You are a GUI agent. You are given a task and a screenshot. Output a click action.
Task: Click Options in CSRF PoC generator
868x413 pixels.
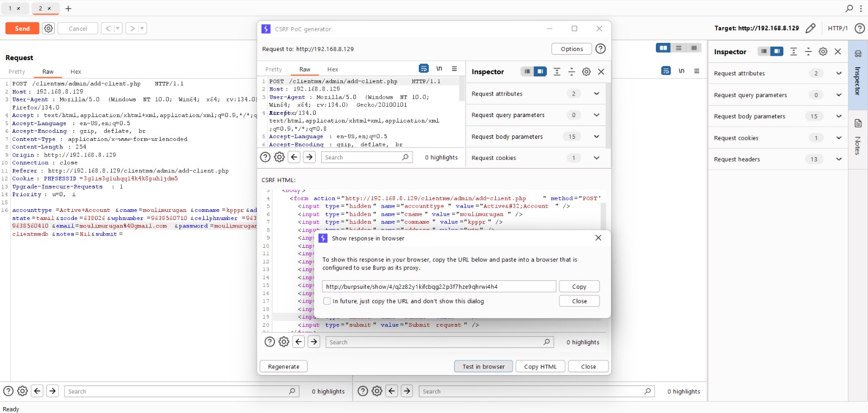572,49
